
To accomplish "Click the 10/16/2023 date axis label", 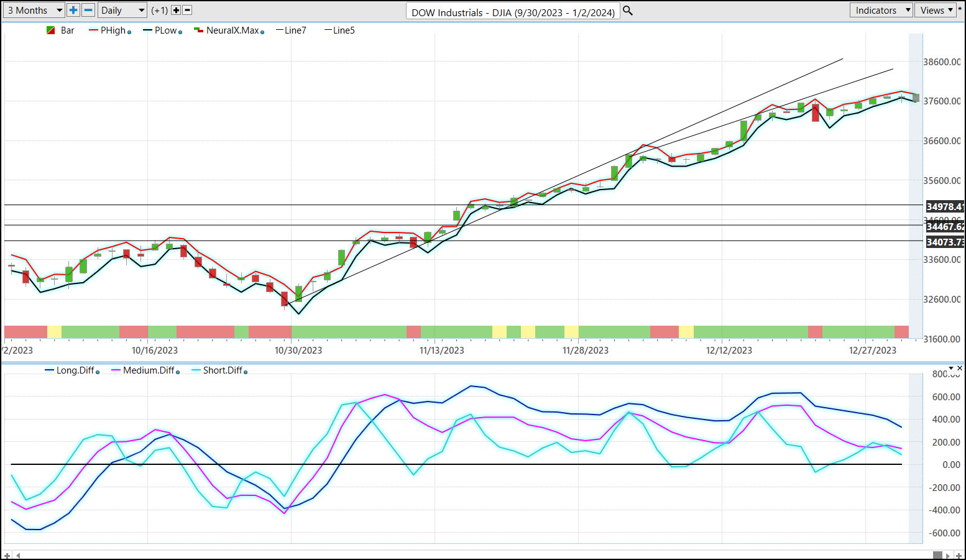I will [x=155, y=351].
